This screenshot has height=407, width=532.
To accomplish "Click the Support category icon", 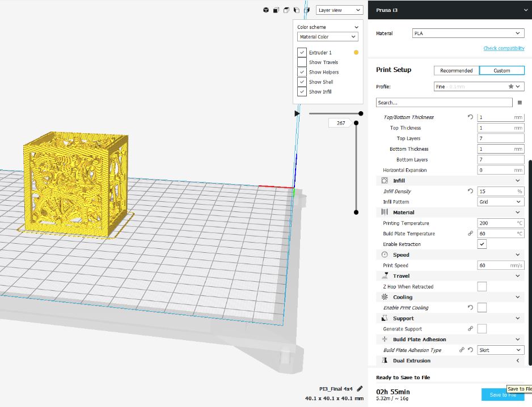I will (x=385, y=318).
